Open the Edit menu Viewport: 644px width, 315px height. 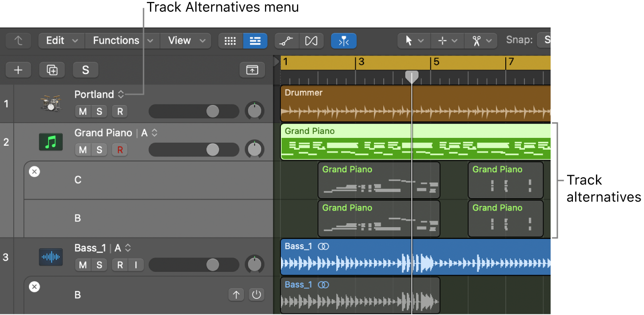click(61, 41)
